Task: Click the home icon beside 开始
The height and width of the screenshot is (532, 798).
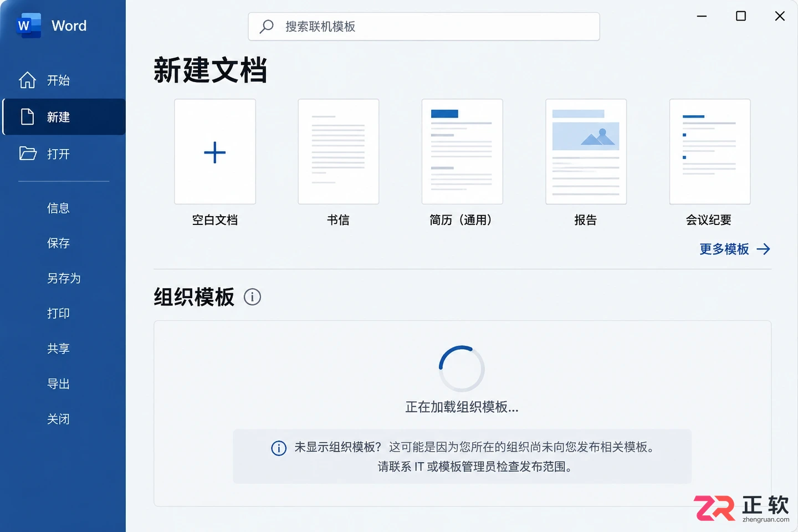Action: pos(27,80)
